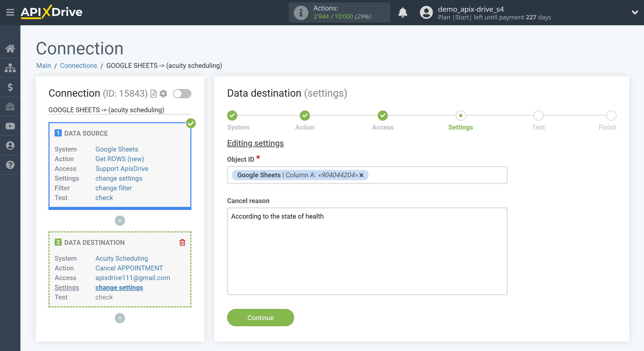Open the briefcase sidebar icon
Screen dimensions: 644x351
coord(10,107)
